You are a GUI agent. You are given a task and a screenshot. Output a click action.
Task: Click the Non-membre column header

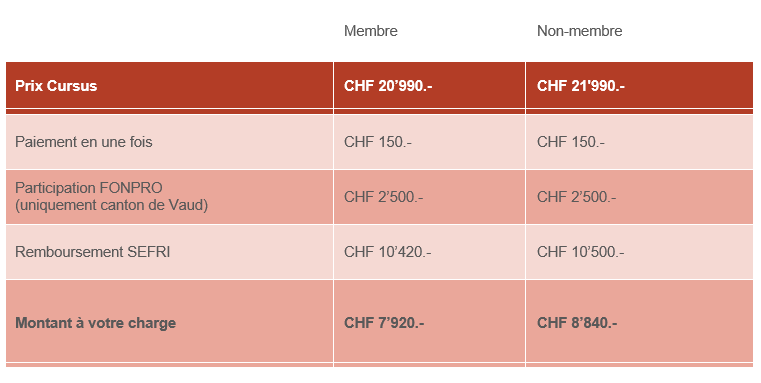579,31
